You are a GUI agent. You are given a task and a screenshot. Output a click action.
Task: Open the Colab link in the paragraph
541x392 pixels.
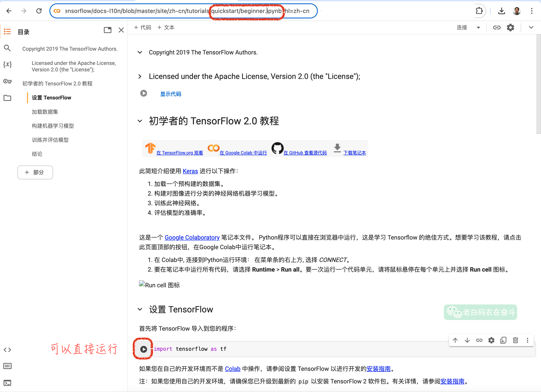(233, 369)
